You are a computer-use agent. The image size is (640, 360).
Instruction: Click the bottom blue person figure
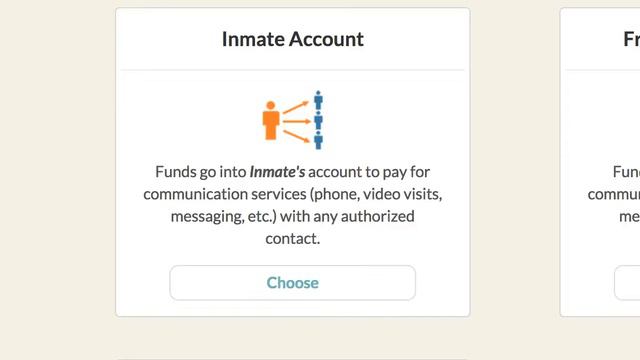(318, 140)
